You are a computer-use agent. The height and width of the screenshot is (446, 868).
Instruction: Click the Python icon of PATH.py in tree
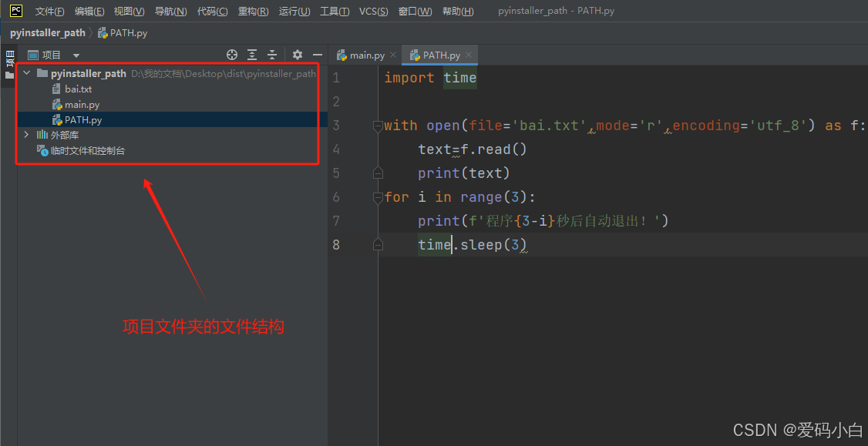[x=56, y=119]
